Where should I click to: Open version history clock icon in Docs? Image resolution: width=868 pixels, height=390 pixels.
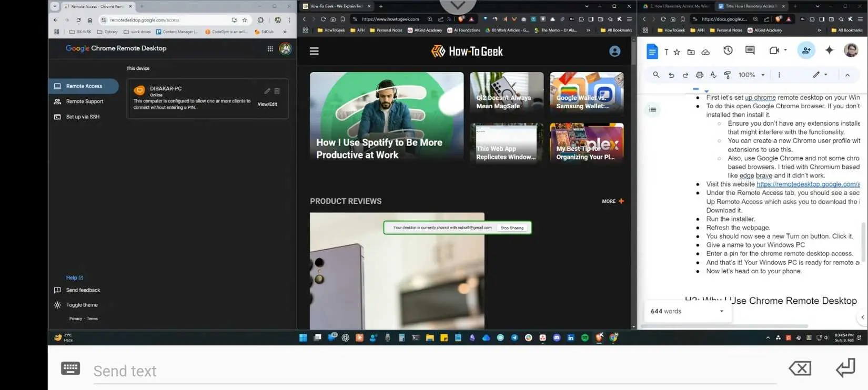(x=728, y=50)
